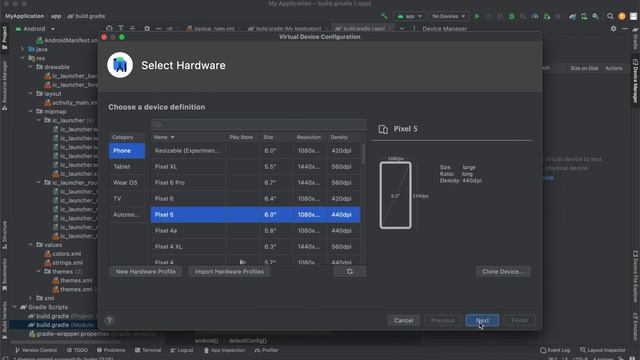Open the Emulator side tool window

(636, 327)
